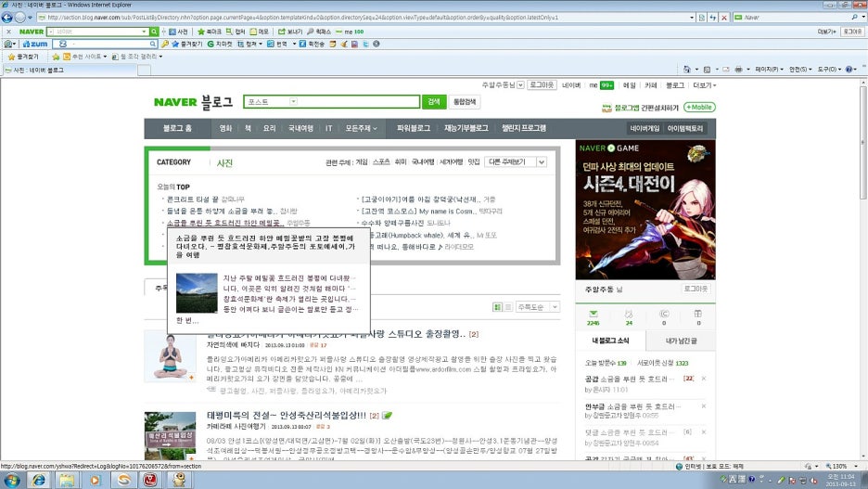Open the 주목도순 sort dropdown
The width and height of the screenshot is (868, 489).
(x=537, y=307)
